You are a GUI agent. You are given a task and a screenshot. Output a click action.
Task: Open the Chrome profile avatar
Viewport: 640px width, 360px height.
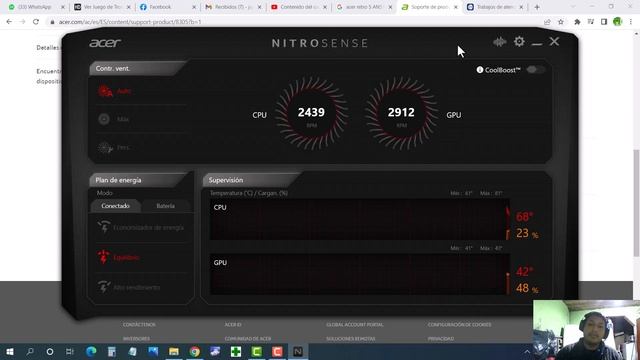(618, 22)
